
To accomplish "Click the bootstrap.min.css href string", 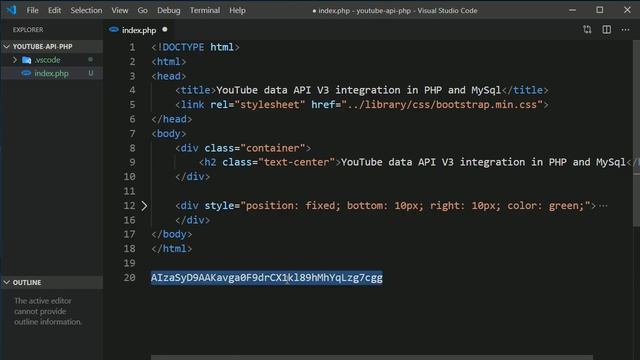I will tap(442, 104).
